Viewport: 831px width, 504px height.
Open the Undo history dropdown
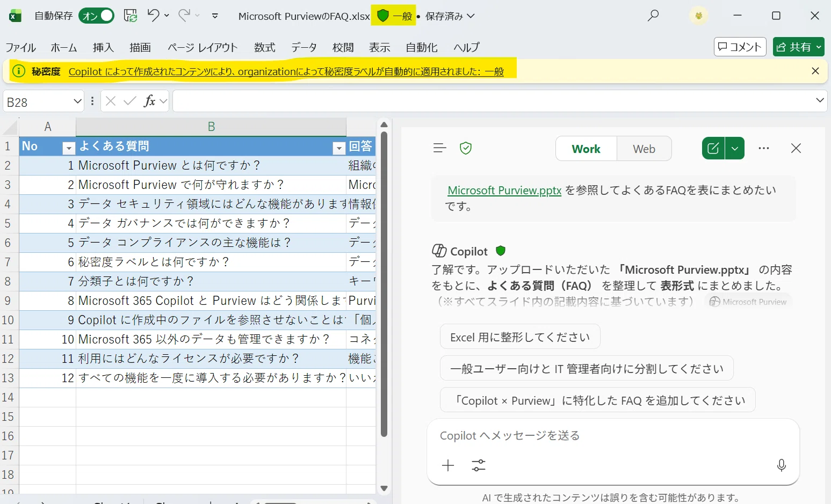pos(167,16)
